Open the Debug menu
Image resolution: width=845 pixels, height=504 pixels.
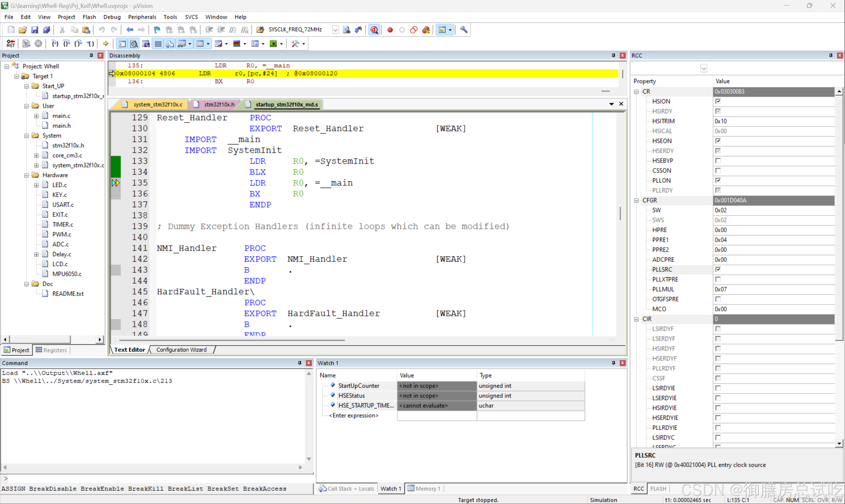tap(112, 17)
